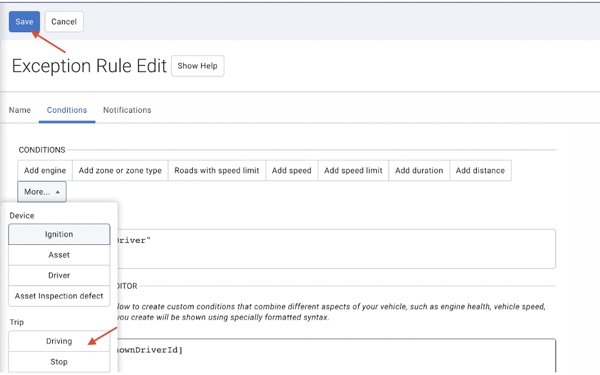Click the Device group label
This screenshot has width=600, height=375.
tap(22, 216)
